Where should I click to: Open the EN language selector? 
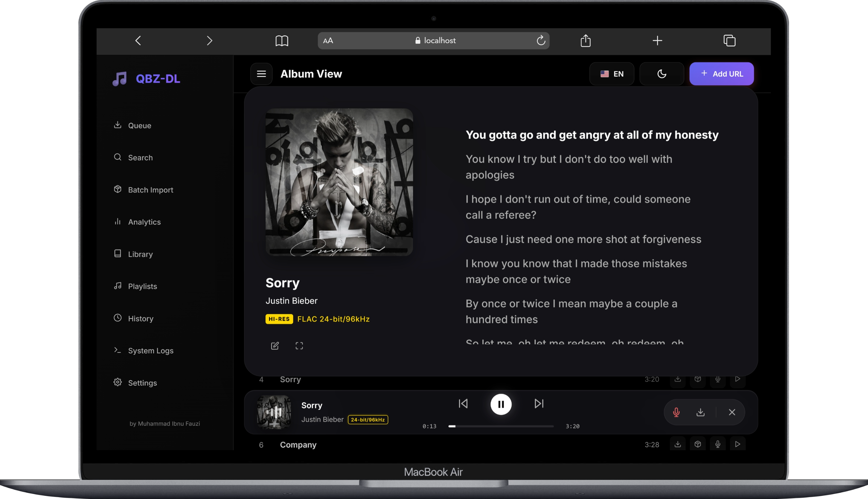(x=612, y=74)
